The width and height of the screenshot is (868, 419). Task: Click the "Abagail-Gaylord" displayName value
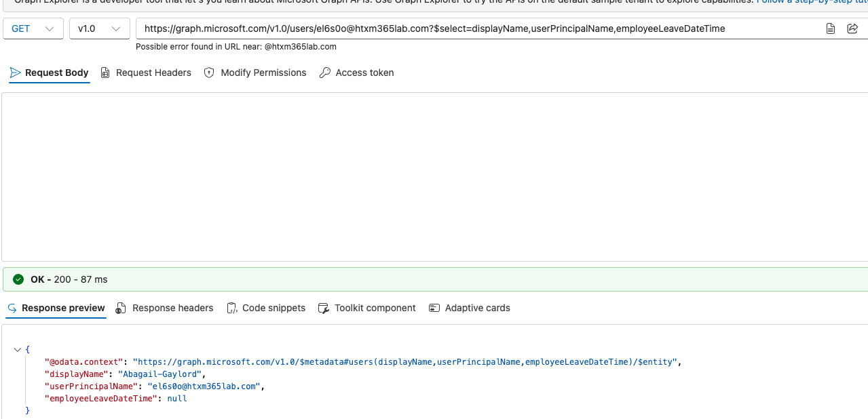tap(160, 374)
